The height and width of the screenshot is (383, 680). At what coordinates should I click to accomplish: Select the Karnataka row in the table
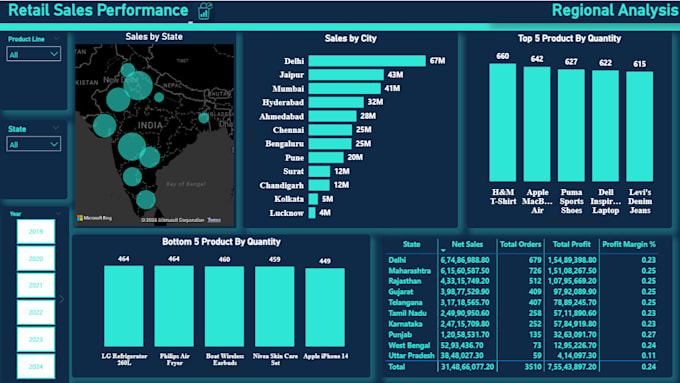522,324
